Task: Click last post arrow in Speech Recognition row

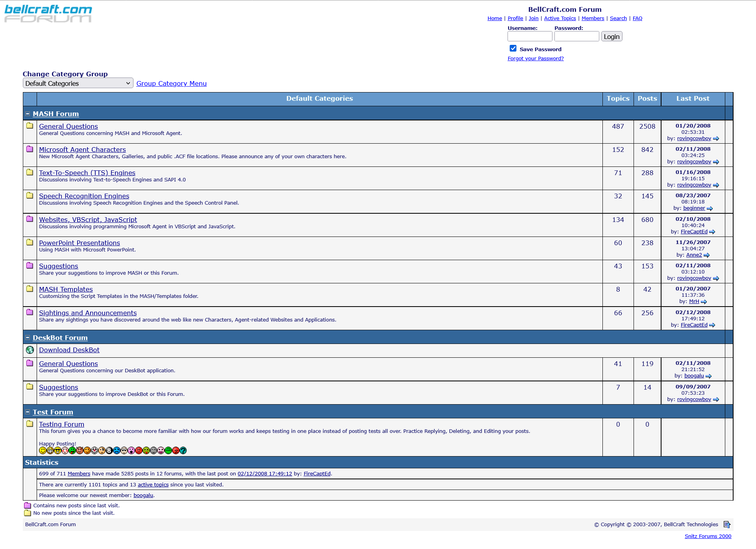Action: [710, 209]
